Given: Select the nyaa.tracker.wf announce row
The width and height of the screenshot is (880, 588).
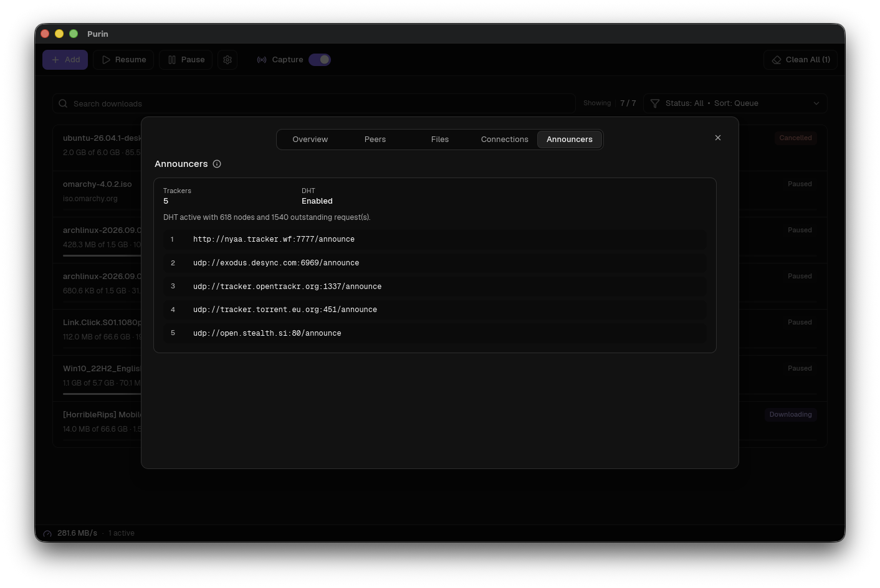Looking at the screenshot, I should [x=435, y=239].
